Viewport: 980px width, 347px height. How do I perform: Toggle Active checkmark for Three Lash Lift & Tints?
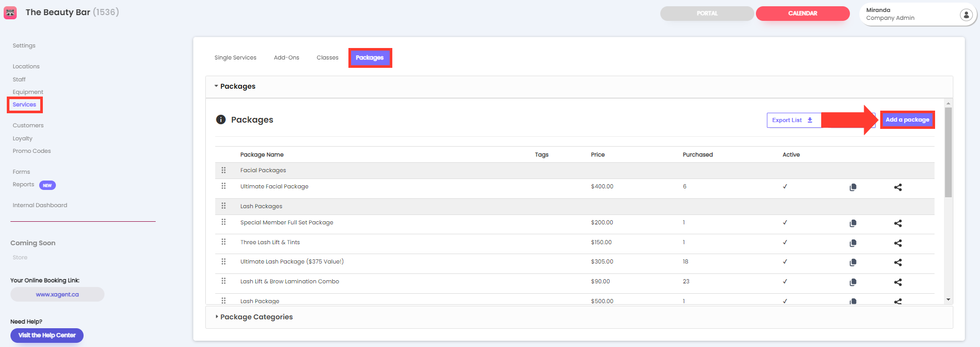coord(785,242)
